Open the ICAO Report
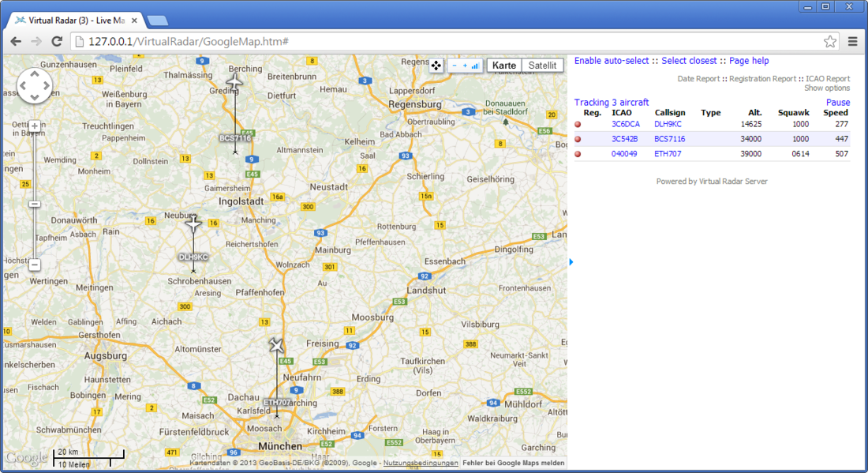The width and height of the screenshot is (868, 473). point(828,78)
